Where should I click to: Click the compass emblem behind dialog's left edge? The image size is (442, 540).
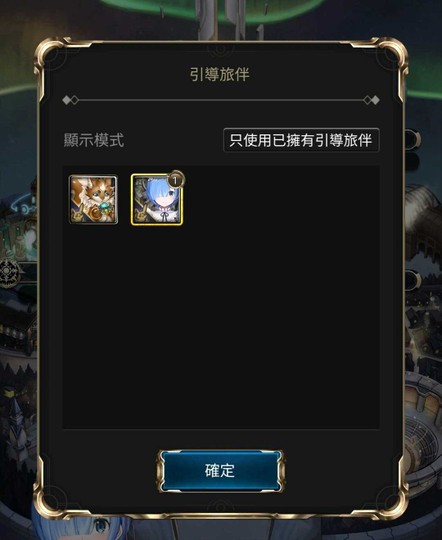click(9, 273)
